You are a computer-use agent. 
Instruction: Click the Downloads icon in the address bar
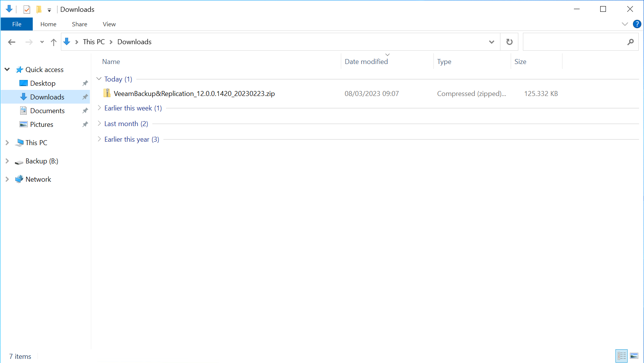(67, 42)
